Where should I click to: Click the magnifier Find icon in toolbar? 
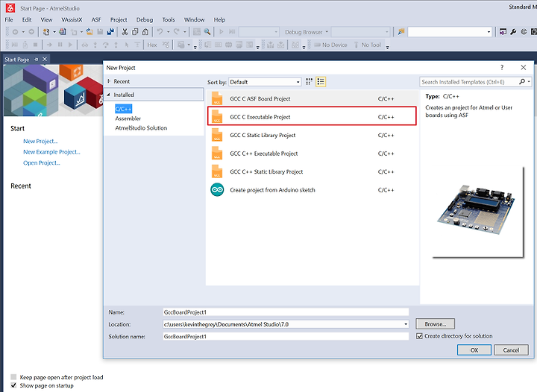tap(207, 32)
